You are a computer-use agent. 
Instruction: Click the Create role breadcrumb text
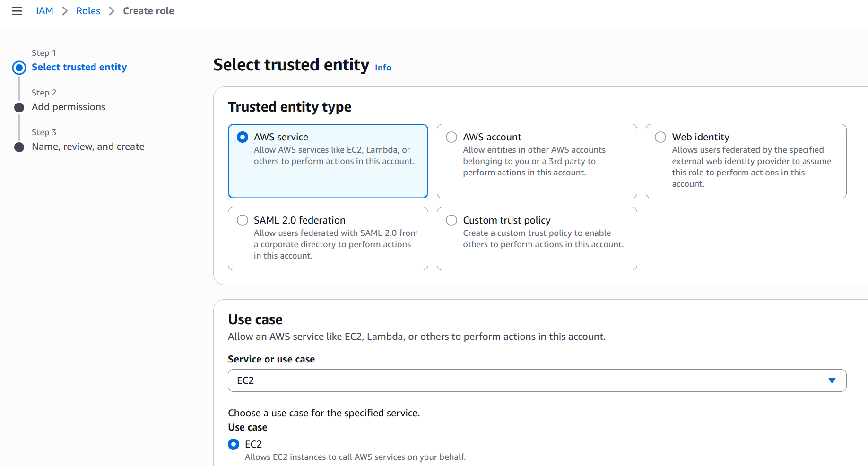(x=148, y=11)
